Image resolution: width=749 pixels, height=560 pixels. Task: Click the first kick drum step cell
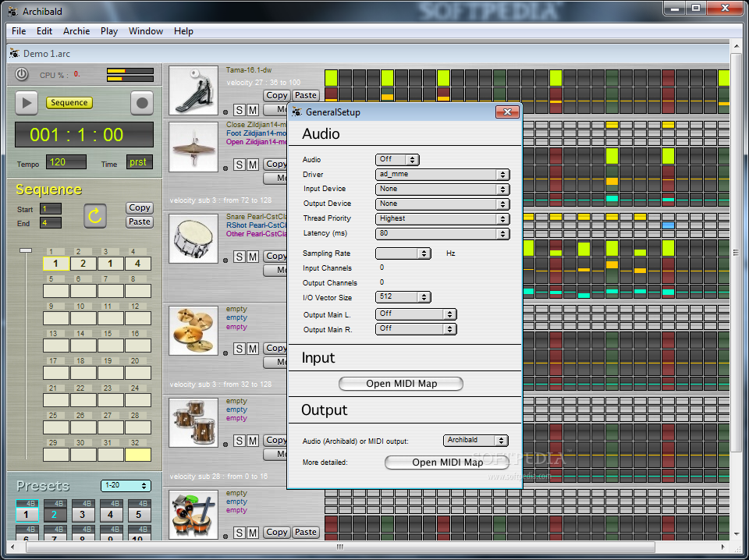click(x=331, y=78)
